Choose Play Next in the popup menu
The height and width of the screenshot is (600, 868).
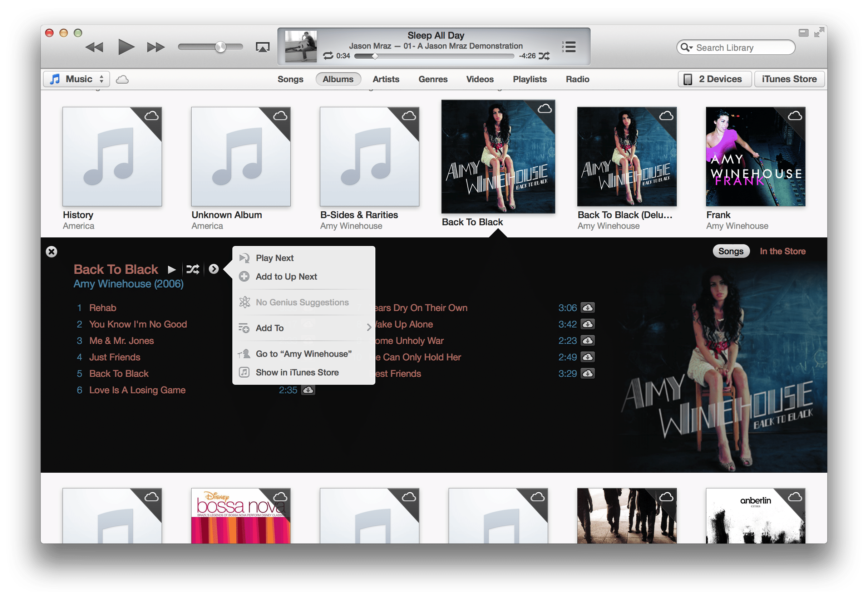pyautogui.click(x=304, y=258)
